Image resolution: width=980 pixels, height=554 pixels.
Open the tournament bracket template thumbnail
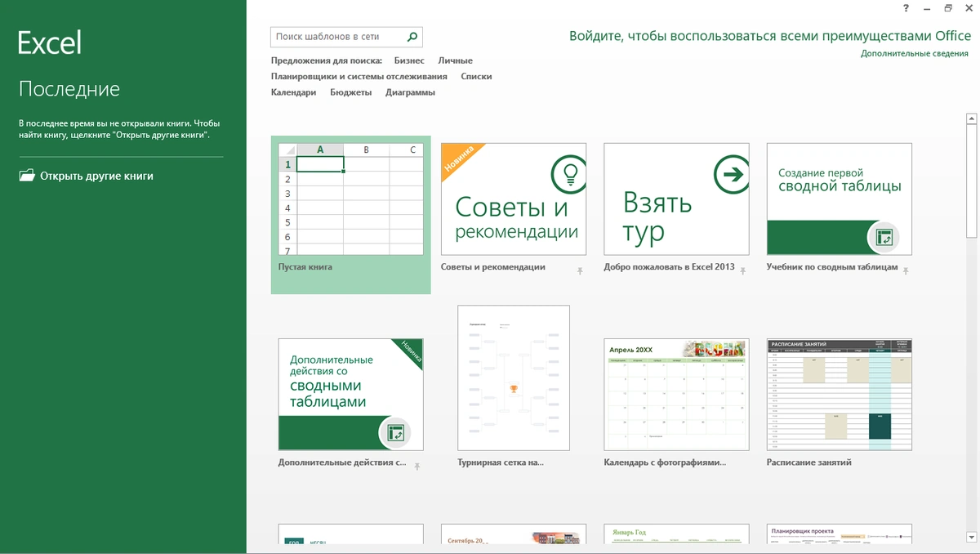tap(514, 378)
